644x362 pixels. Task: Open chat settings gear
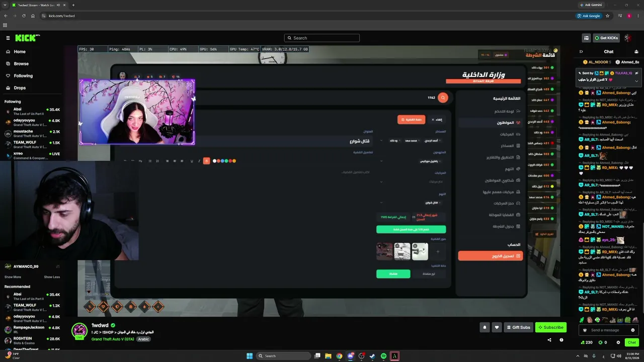618,342
